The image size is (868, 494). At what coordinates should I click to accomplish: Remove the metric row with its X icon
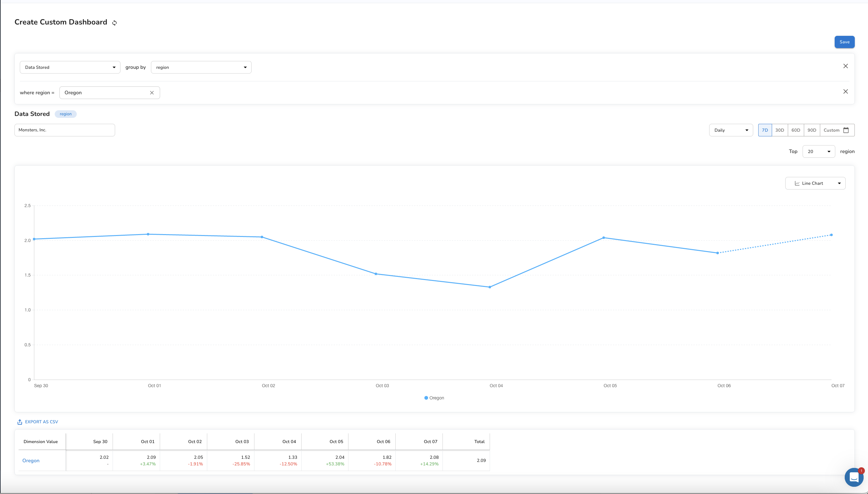(x=845, y=66)
